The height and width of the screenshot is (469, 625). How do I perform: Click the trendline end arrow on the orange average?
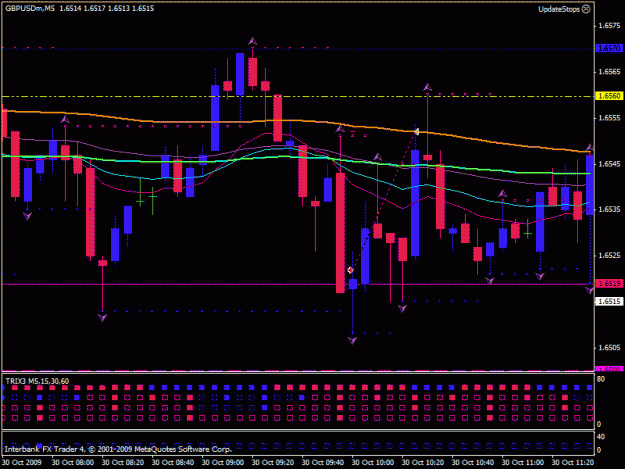[x=416, y=131]
